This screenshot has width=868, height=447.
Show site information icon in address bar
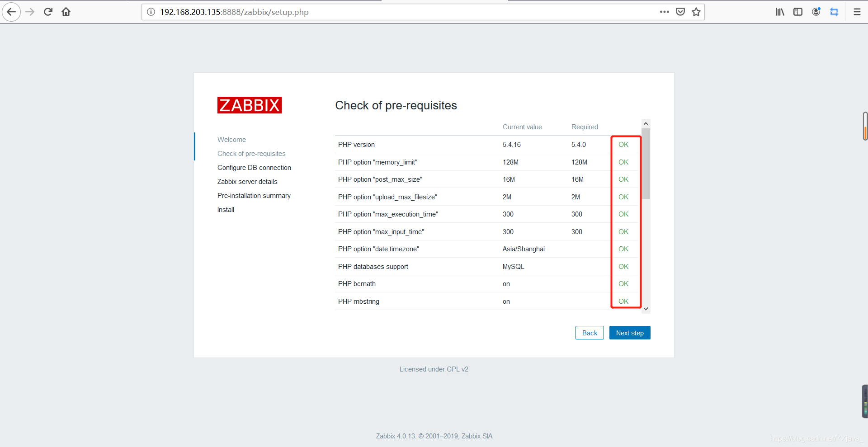click(x=151, y=12)
